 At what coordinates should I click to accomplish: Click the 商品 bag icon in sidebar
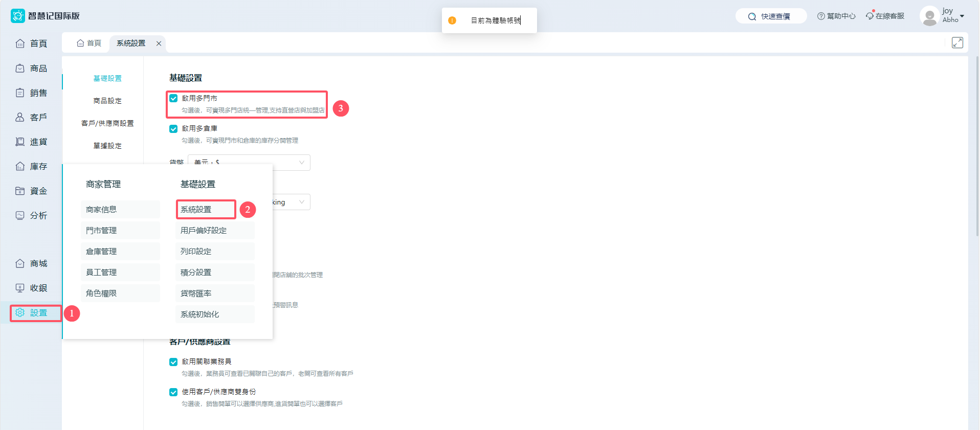(20, 68)
